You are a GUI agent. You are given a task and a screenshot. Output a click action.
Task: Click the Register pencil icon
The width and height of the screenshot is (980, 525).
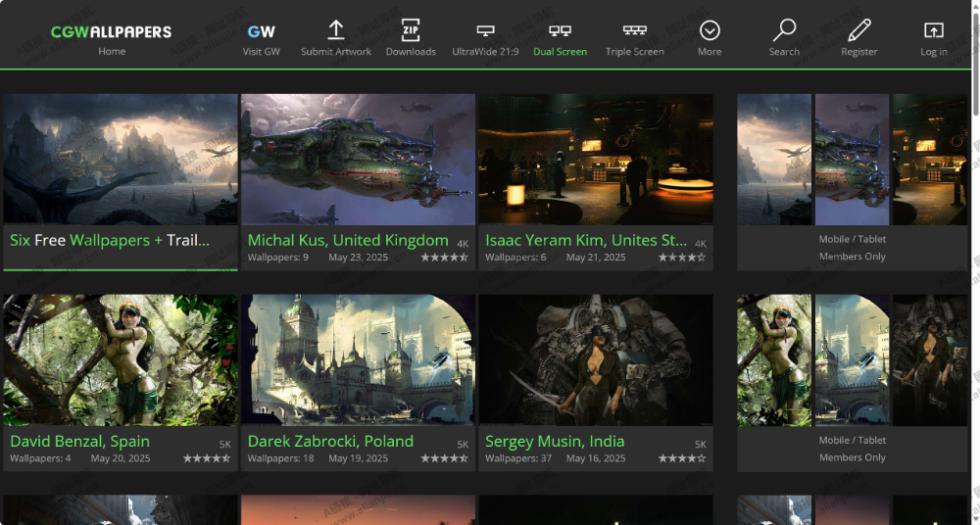(x=859, y=30)
